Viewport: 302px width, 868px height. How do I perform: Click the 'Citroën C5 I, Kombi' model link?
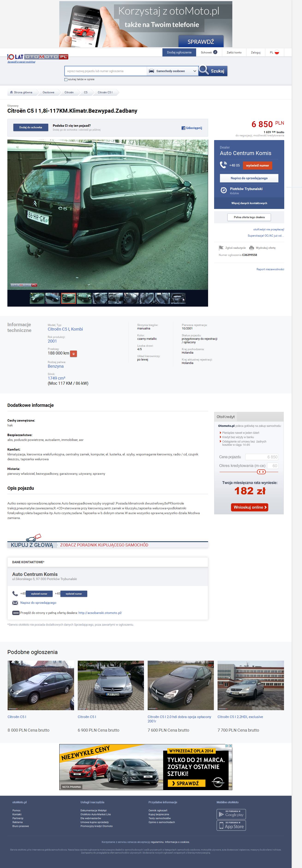pos(65,329)
